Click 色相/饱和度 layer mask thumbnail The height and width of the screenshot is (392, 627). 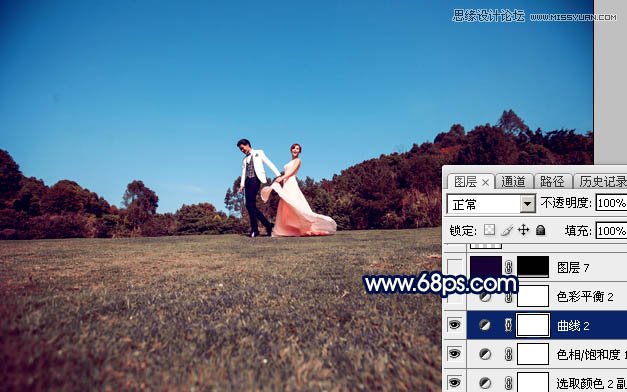pos(533,354)
